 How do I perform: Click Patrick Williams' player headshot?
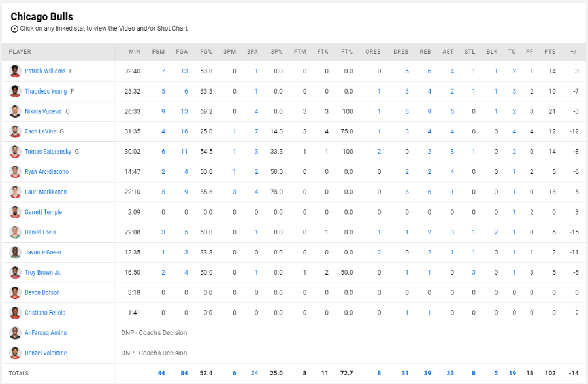[15, 71]
